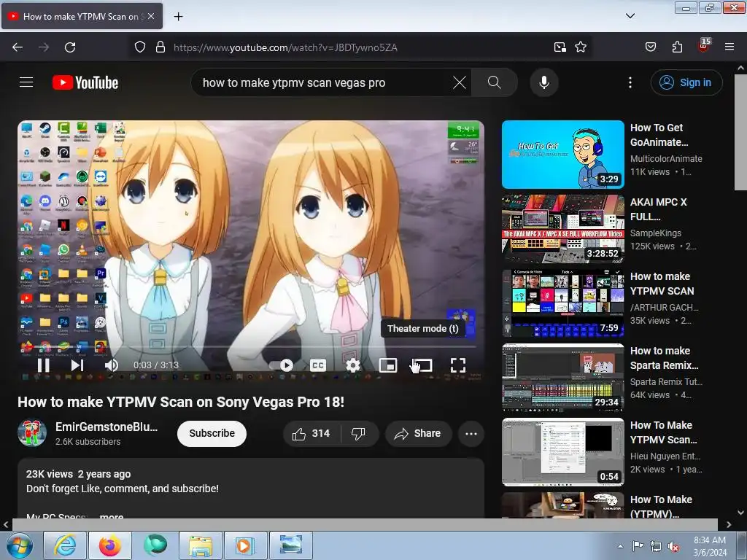Like this video
The width and height of the screenshot is (747, 560).
tap(311, 433)
